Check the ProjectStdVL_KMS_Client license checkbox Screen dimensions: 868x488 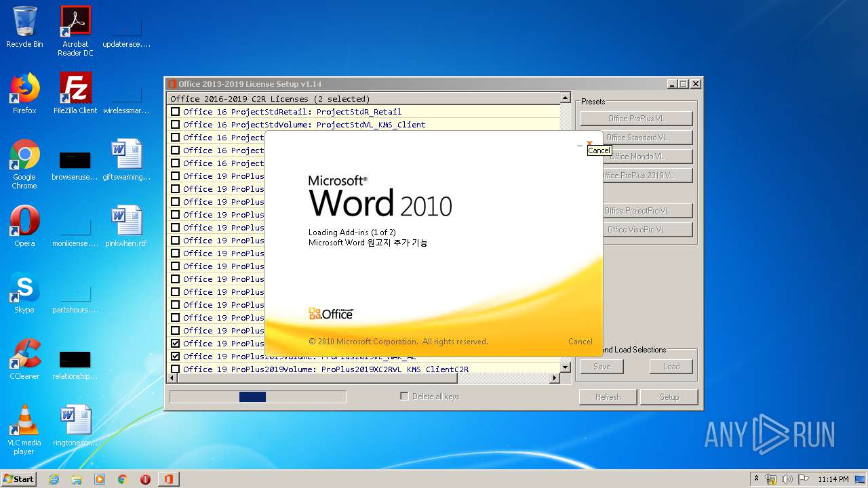coord(176,125)
